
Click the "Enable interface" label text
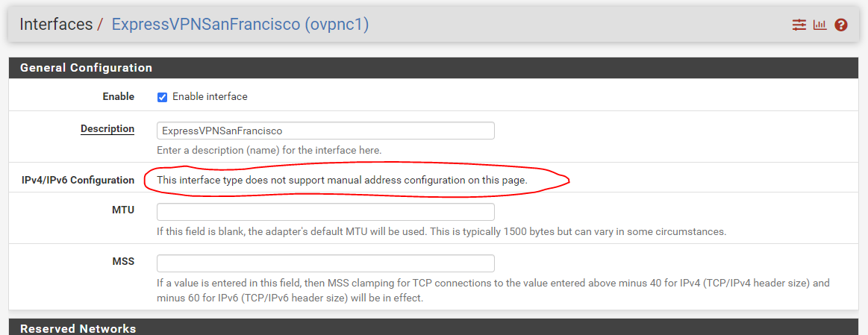(210, 96)
